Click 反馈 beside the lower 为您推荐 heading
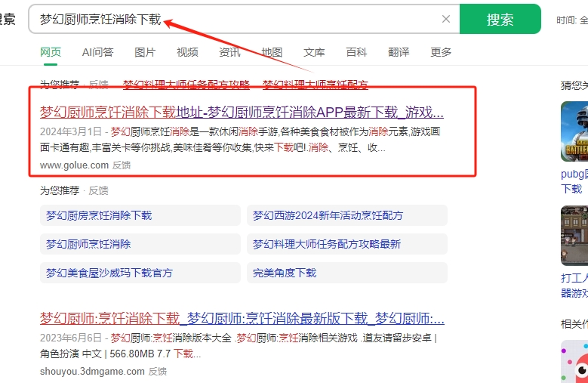588x383 pixels. point(99,190)
